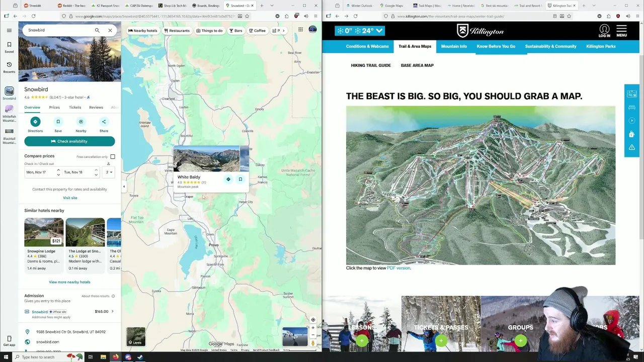Reload the Google Maps browser page
This screenshot has width=644, height=362.
click(x=33, y=16)
